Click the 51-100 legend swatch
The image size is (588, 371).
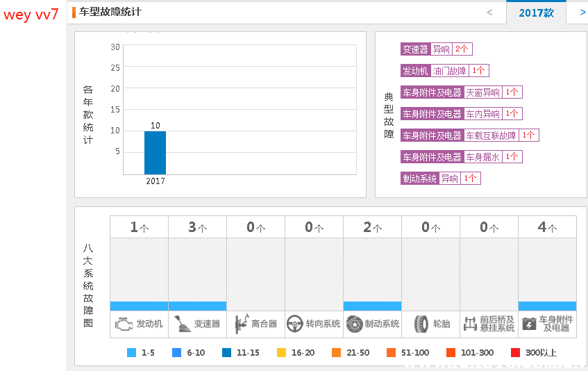tap(391, 353)
